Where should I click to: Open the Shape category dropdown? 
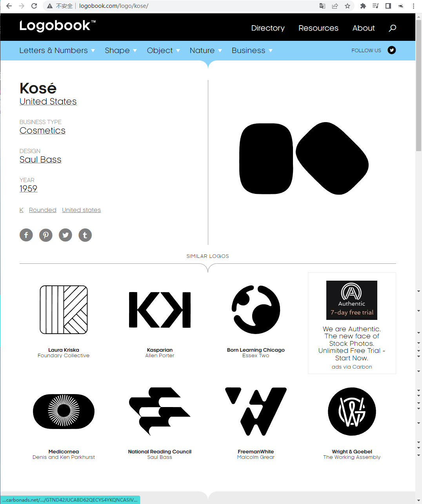click(x=121, y=51)
